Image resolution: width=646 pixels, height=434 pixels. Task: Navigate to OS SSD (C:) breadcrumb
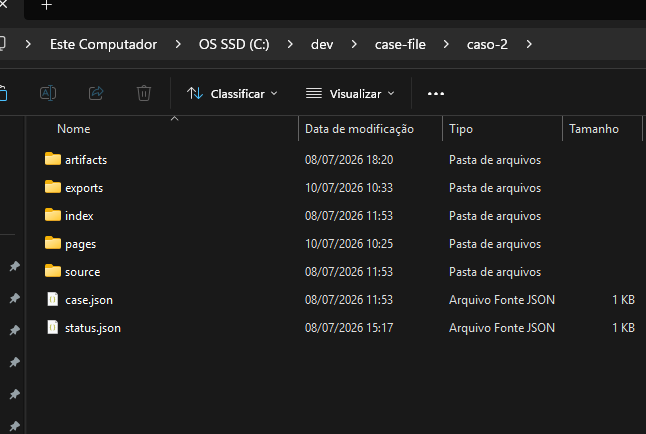tap(234, 44)
